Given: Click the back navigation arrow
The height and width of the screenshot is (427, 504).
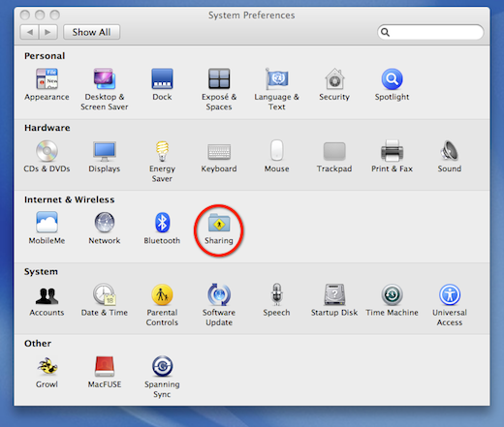Looking at the screenshot, I should coord(29,32).
